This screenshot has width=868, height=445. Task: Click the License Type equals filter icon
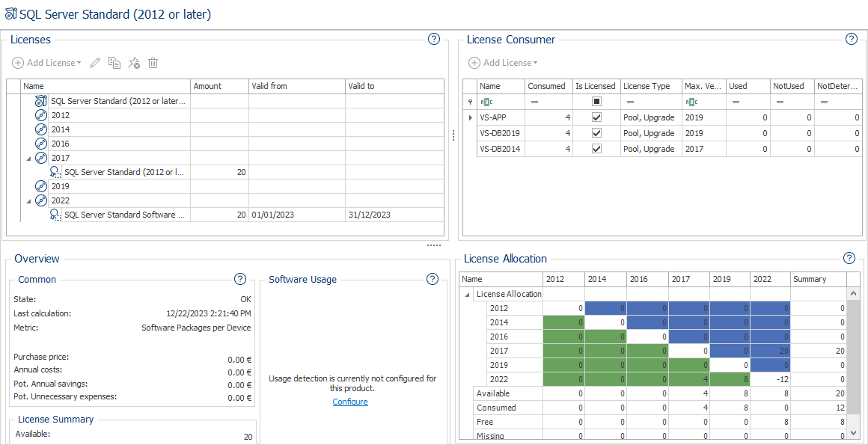click(630, 102)
